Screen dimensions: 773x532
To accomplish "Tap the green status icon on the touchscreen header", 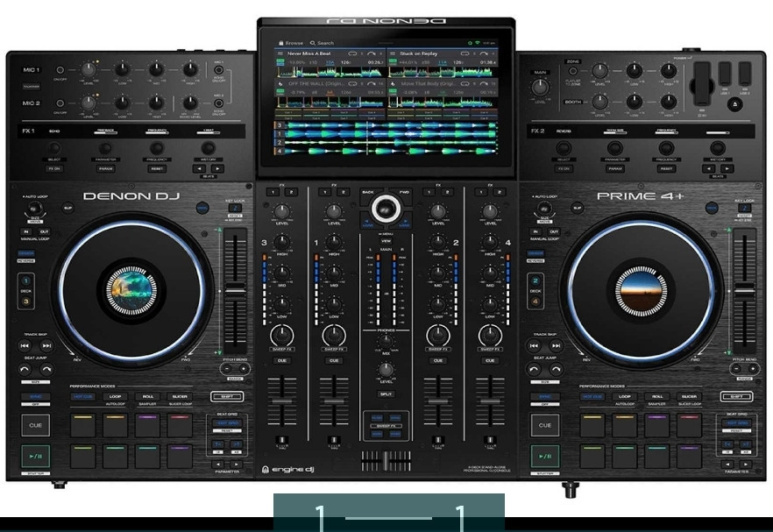I will (x=470, y=41).
